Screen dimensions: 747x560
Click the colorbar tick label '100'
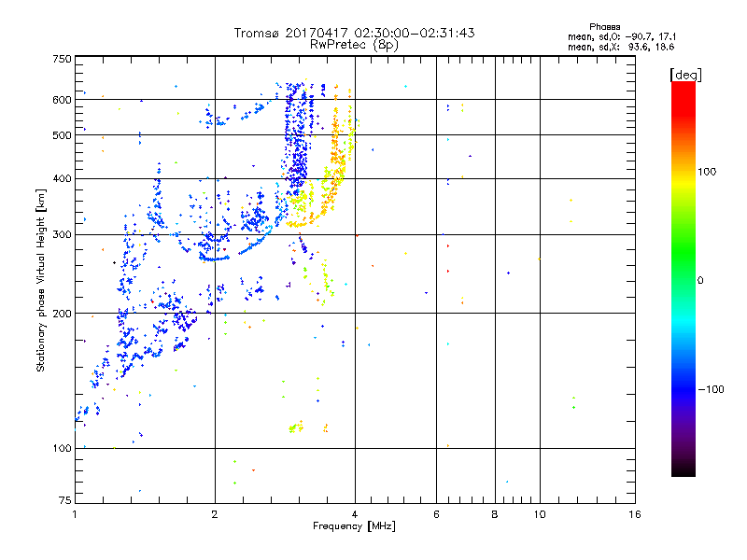click(707, 172)
